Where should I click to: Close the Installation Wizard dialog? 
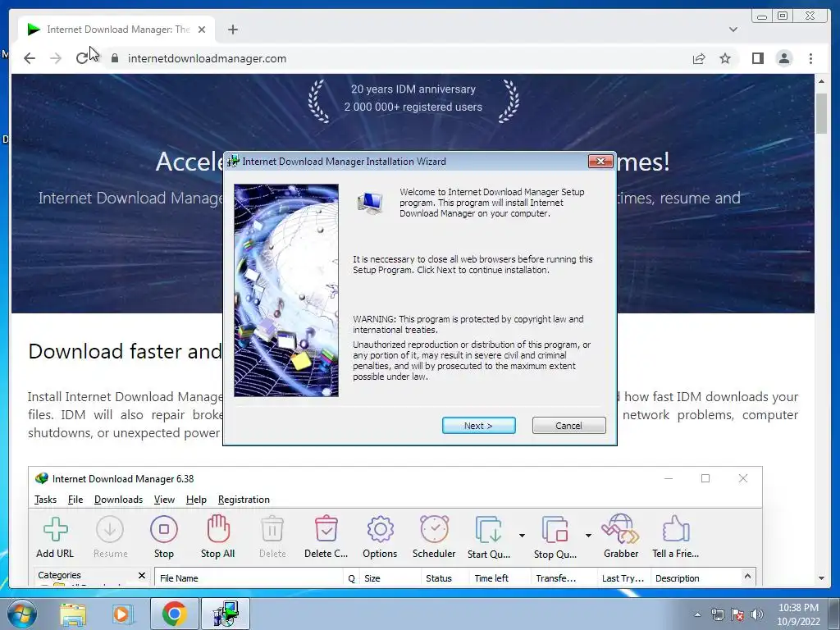(600, 162)
